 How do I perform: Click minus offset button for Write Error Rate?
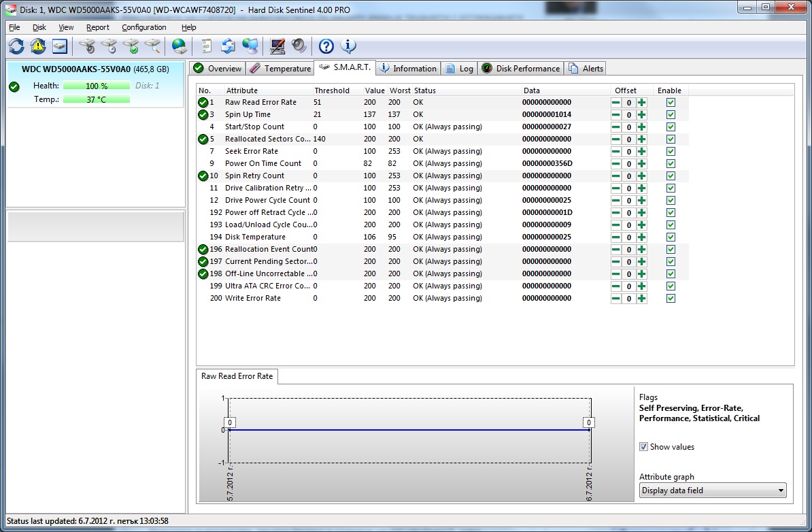615,299
